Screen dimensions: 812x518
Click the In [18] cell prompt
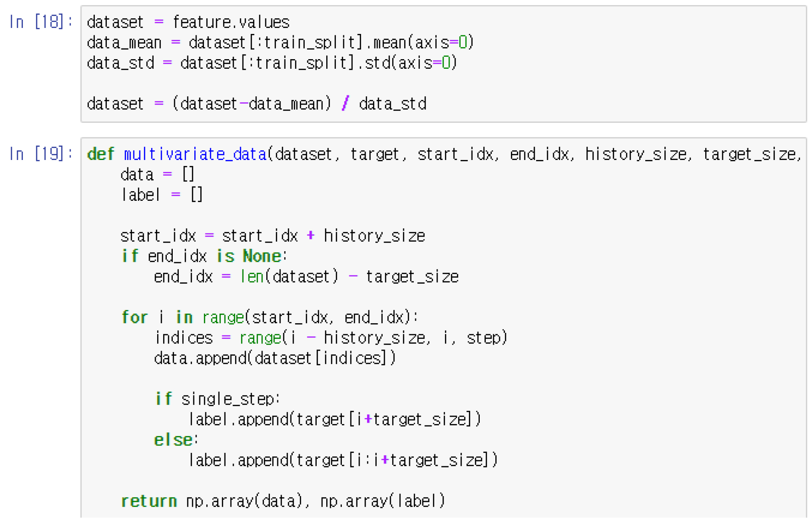[40, 22]
